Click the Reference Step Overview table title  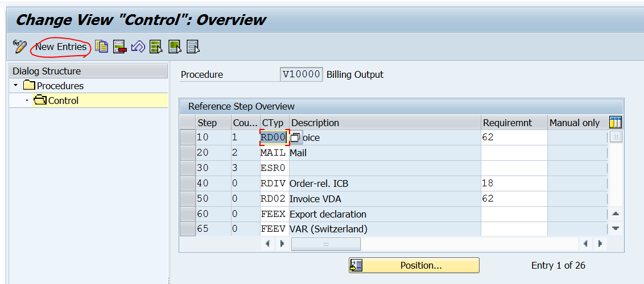(241, 107)
